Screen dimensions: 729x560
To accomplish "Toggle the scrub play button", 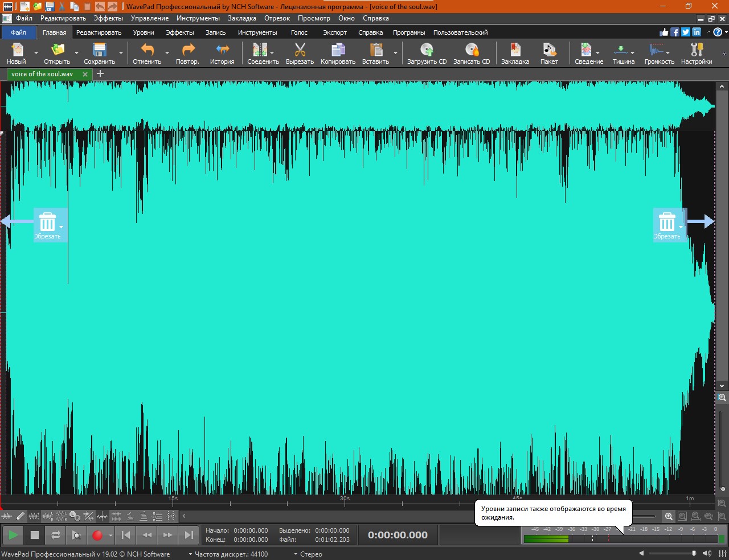I will 76,535.
